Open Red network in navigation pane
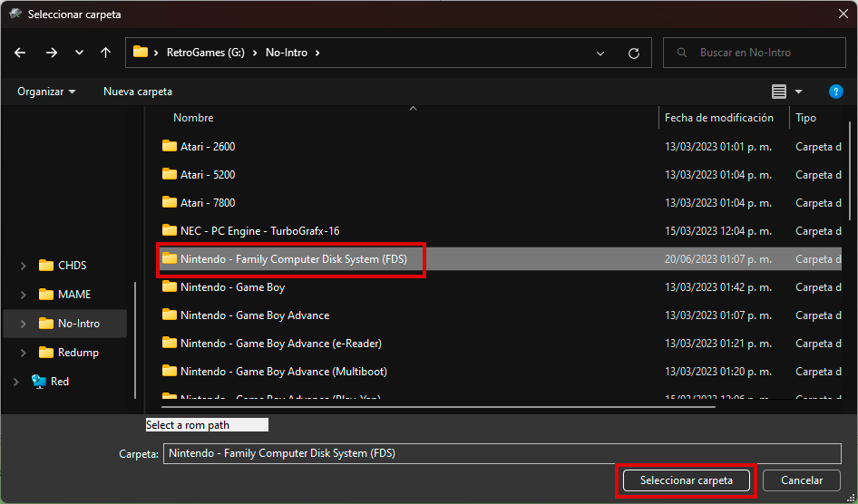The width and height of the screenshot is (858, 504). coord(60,382)
